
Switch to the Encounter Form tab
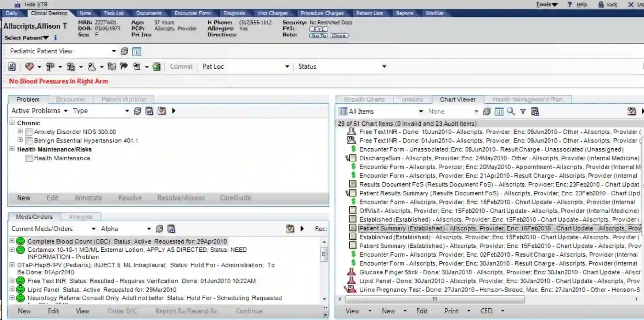(x=193, y=13)
